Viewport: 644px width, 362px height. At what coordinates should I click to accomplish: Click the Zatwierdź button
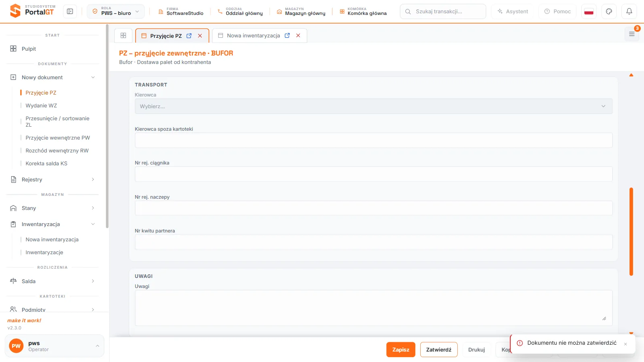point(439,350)
